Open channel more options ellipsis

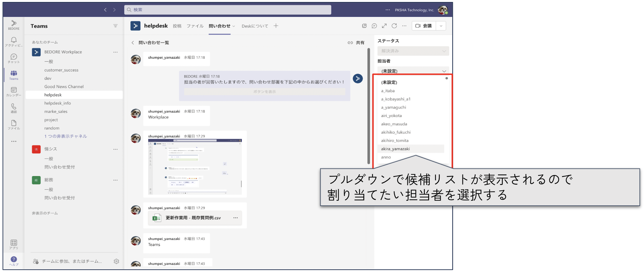[404, 26]
